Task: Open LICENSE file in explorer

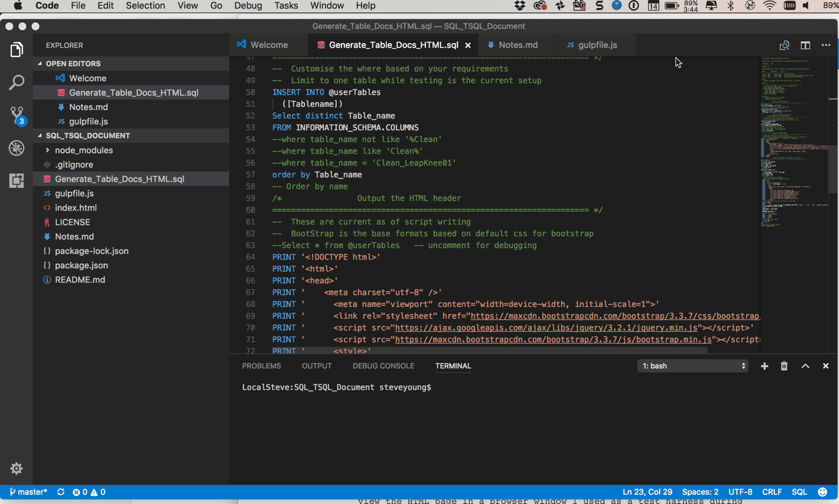Action: (x=131, y=222)
